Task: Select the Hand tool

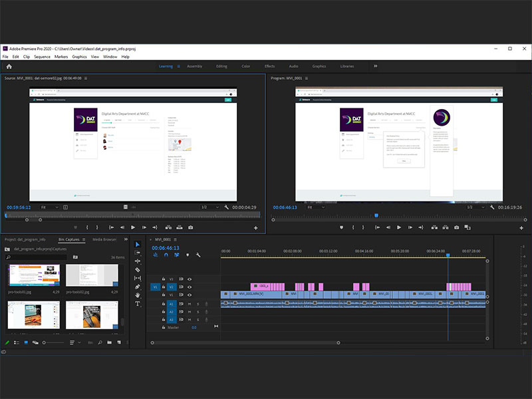Action: point(138,295)
